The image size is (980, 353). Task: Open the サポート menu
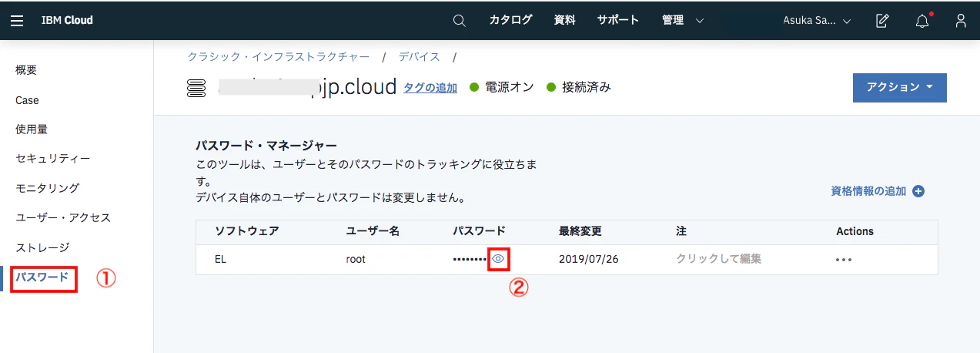[618, 20]
